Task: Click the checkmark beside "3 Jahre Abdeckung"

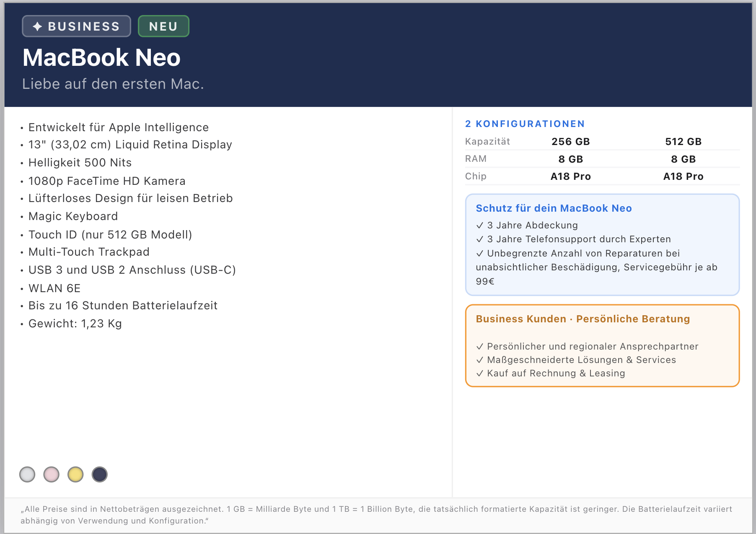Action: (480, 226)
